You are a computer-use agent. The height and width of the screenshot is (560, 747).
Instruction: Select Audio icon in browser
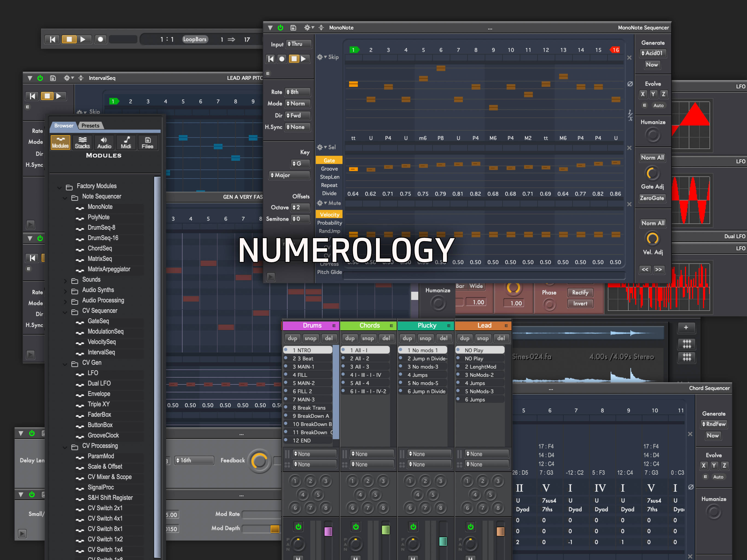(104, 142)
